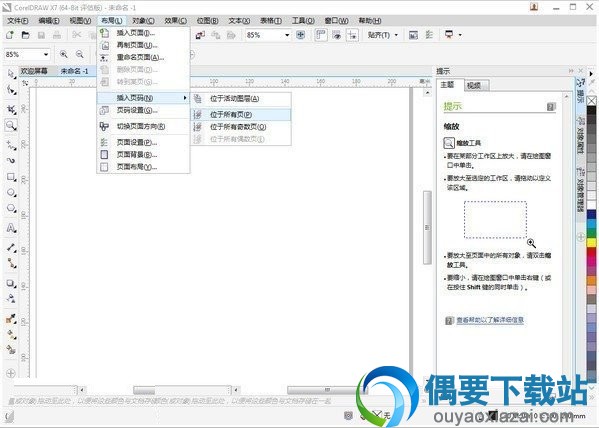This screenshot has height=428, width=599.
Task: Pick the red swatch in color palette
Action: point(591,252)
